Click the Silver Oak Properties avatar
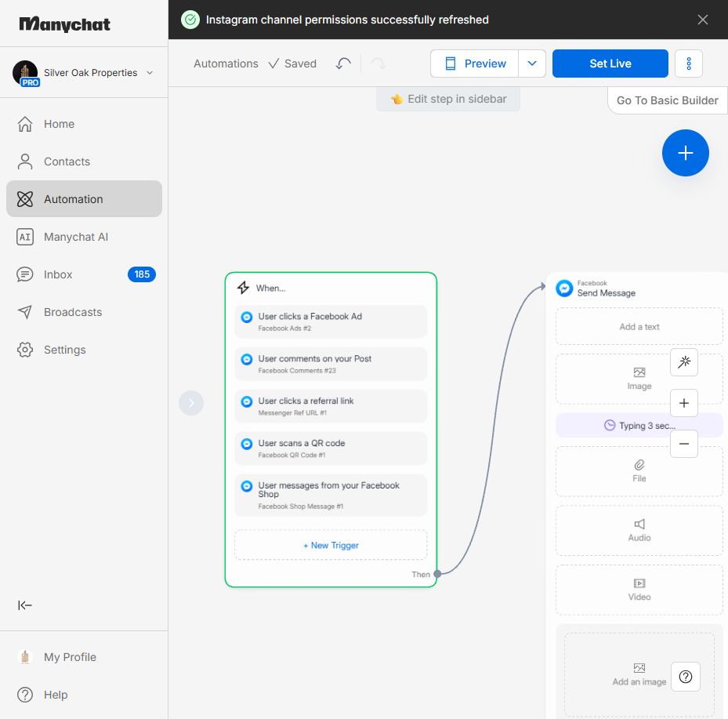 [25, 73]
